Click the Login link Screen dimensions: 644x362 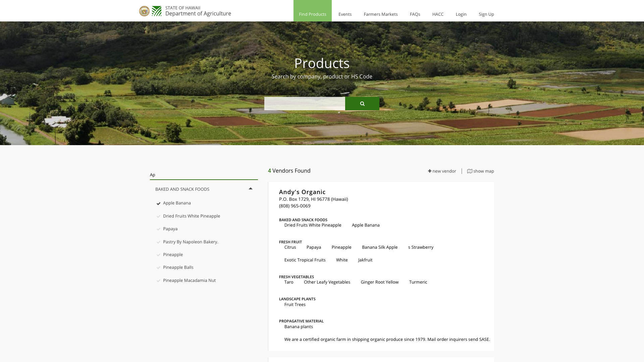tap(461, 14)
